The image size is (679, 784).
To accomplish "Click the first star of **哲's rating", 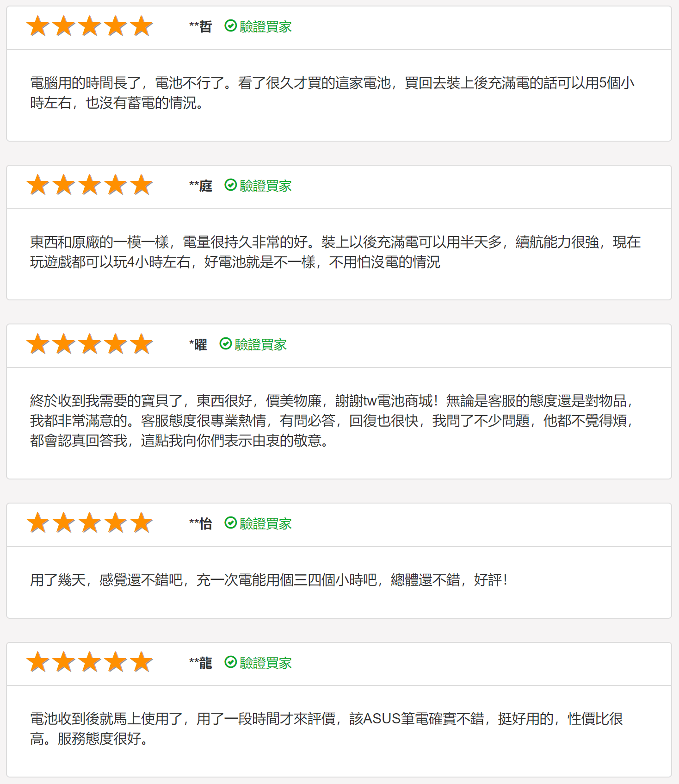I will [x=38, y=26].
